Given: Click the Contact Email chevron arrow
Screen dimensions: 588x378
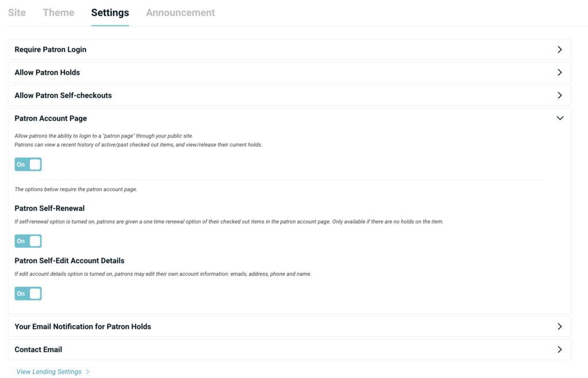Looking at the screenshot, I should pyautogui.click(x=560, y=349).
